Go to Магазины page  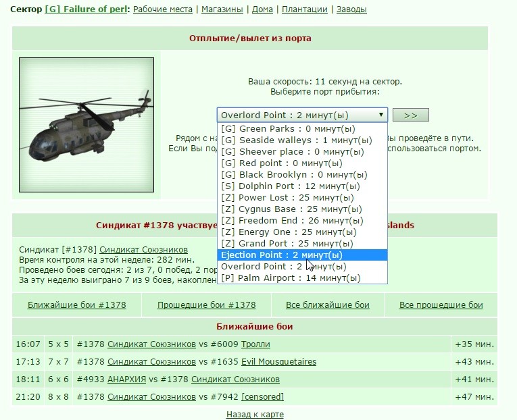tap(222, 9)
